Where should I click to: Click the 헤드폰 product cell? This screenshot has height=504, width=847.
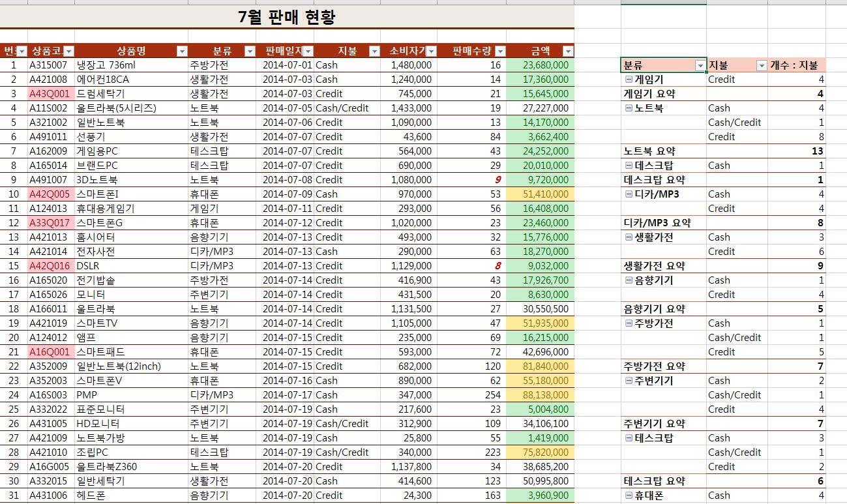click(132, 496)
